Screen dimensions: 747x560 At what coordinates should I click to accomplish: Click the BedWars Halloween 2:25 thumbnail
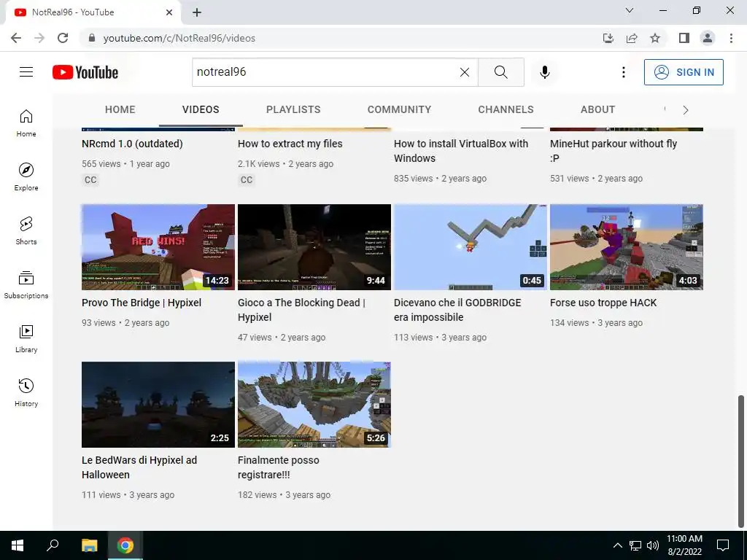[158, 405]
